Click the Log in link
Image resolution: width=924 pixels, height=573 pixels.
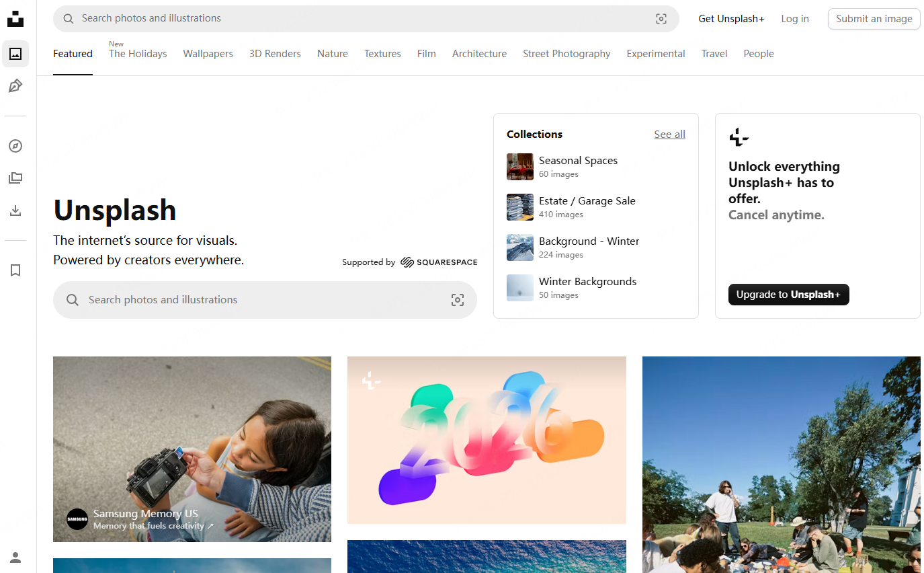click(795, 19)
